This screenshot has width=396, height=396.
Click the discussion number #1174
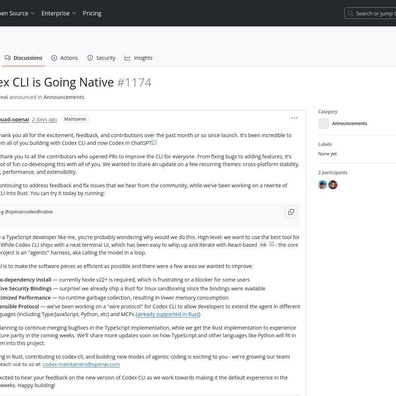click(x=134, y=83)
